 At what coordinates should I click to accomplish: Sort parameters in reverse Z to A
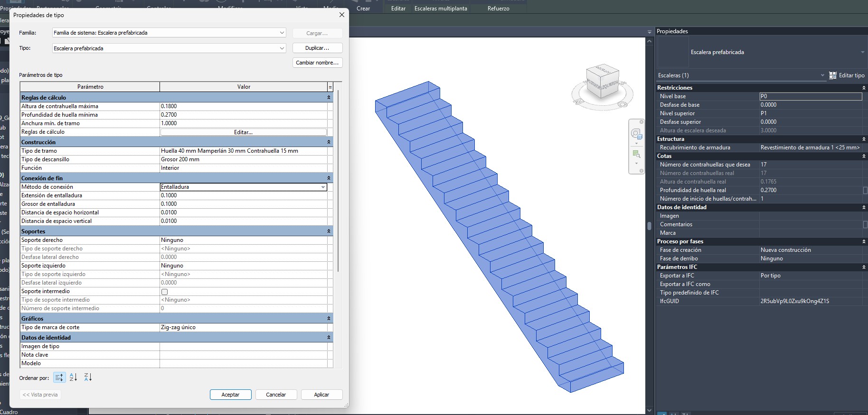point(88,378)
